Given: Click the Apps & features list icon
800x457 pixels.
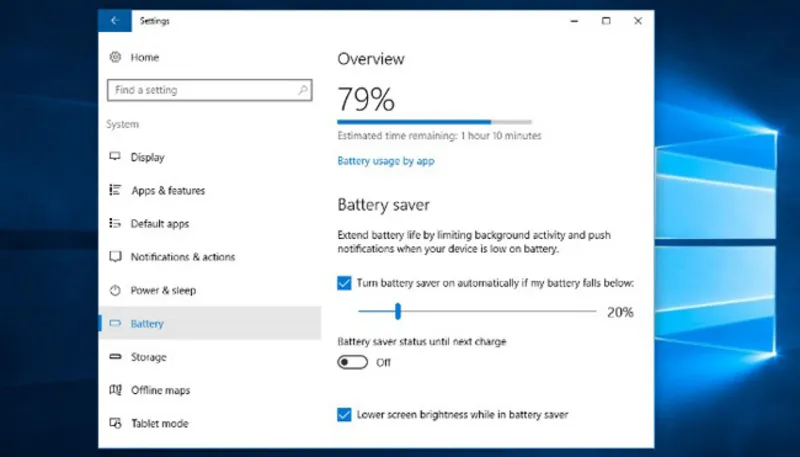Looking at the screenshot, I should click(x=115, y=190).
